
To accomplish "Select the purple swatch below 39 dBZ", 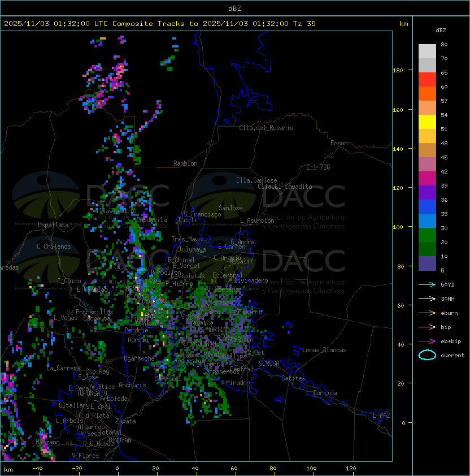I will pos(427,192).
